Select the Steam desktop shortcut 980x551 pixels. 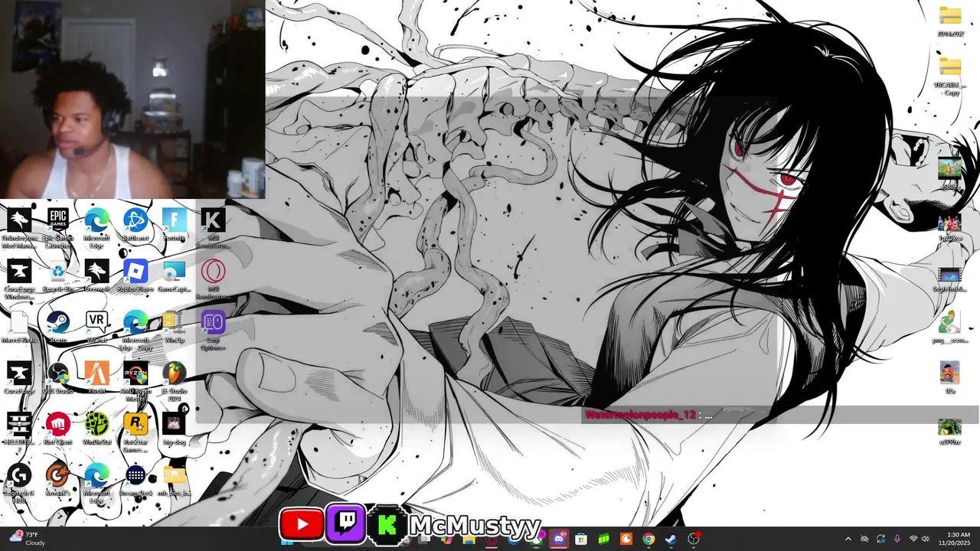(x=58, y=327)
